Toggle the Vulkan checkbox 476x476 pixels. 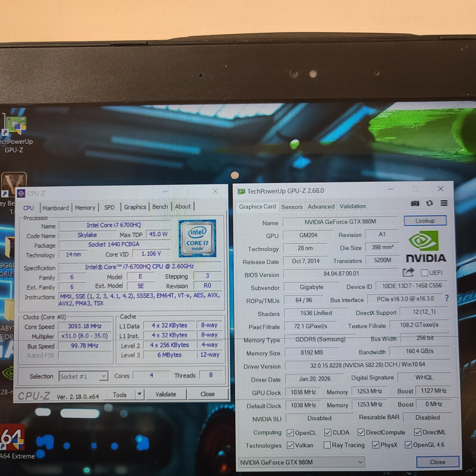tap(290, 445)
